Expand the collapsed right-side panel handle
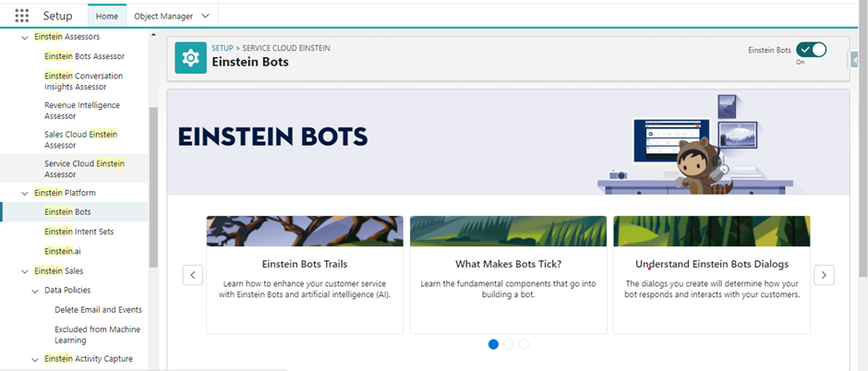This screenshot has height=371, width=868. click(853, 59)
